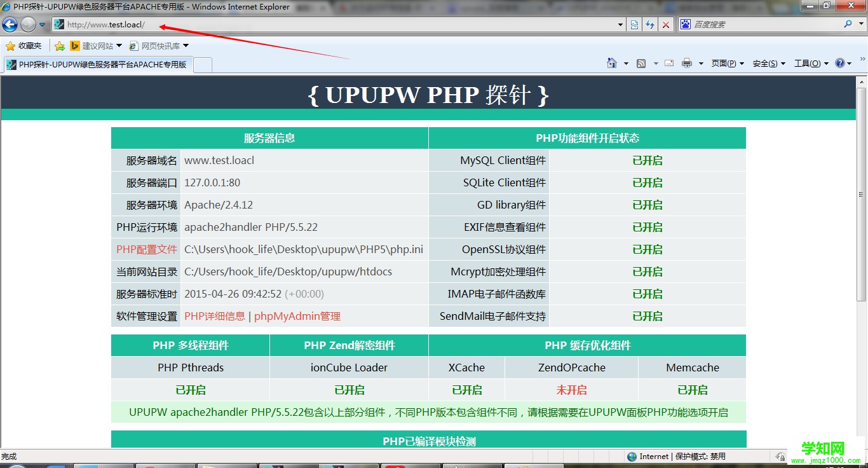
Task: Click the GD library组件 label
Action: (x=512, y=205)
